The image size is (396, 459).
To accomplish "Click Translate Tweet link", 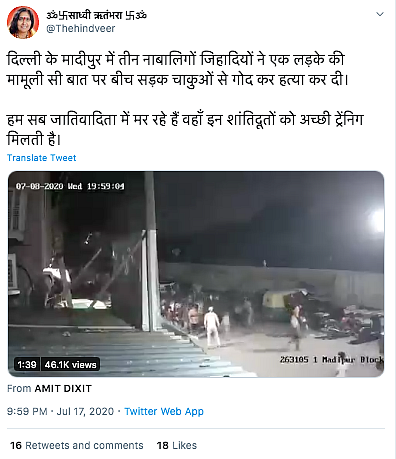I will click(x=42, y=158).
